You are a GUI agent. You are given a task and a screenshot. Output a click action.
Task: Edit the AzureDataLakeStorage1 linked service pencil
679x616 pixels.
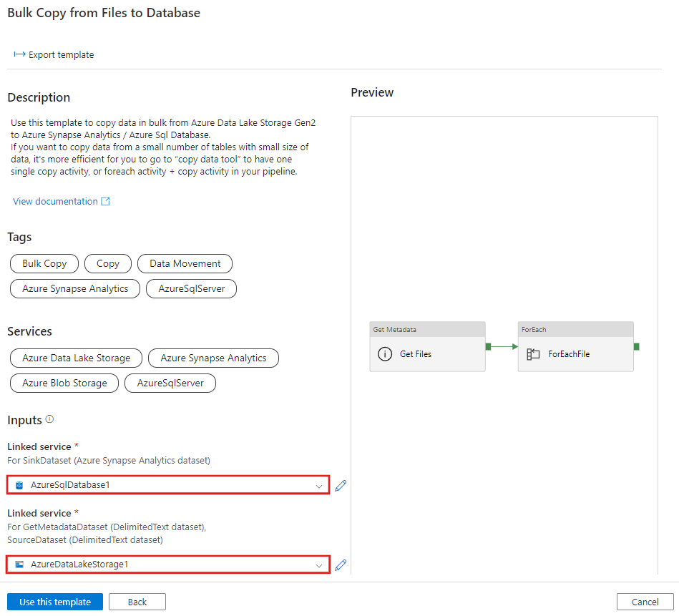point(341,564)
